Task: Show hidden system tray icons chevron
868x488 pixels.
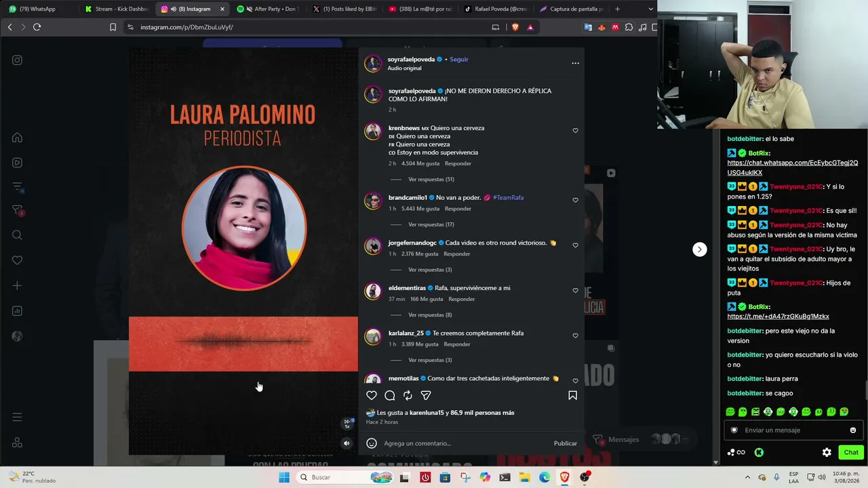Action: point(748,477)
